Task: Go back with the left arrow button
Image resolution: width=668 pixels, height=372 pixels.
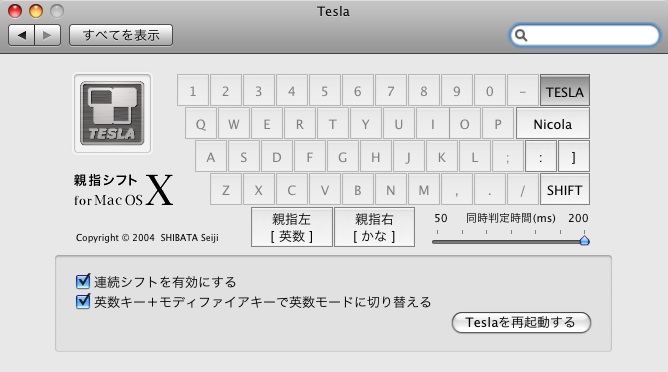Action: [x=22, y=35]
